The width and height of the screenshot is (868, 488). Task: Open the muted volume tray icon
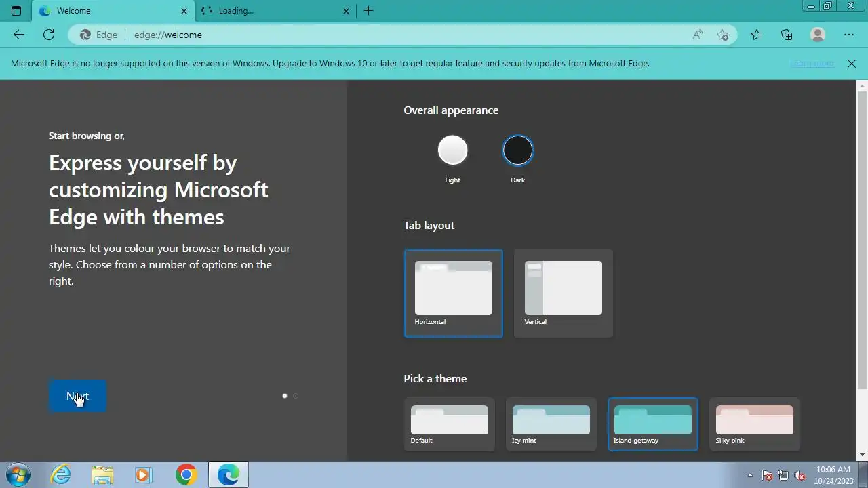click(800, 475)
